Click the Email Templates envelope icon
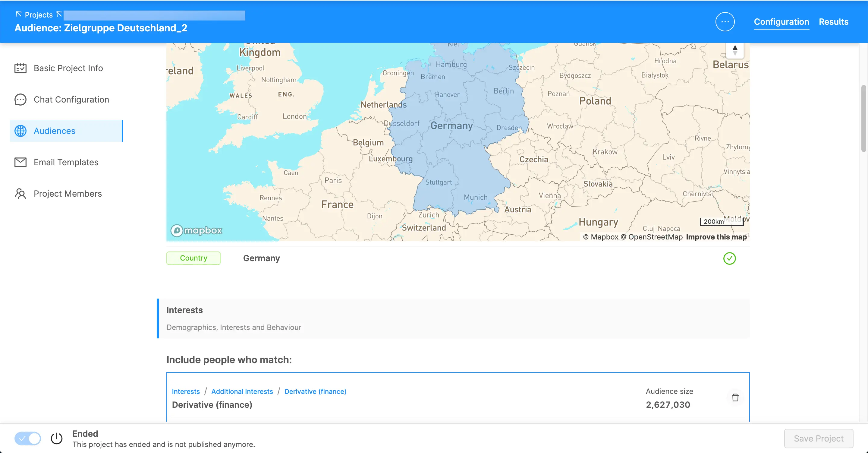Viewport: 868px width, 453px height. (x=20, y=162)
